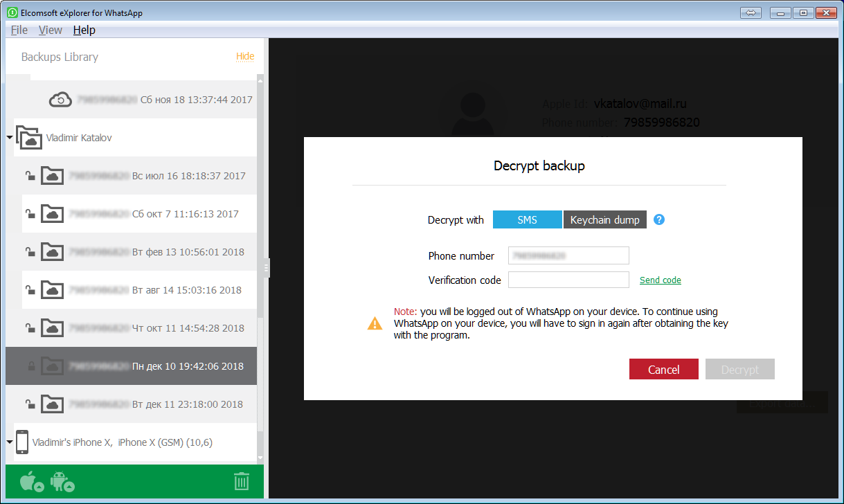This screenshot has height=504, width=844.
Task: Select backup dated Вт авг 14 15:03:16 2018
Action: click(x=139, y=290)
